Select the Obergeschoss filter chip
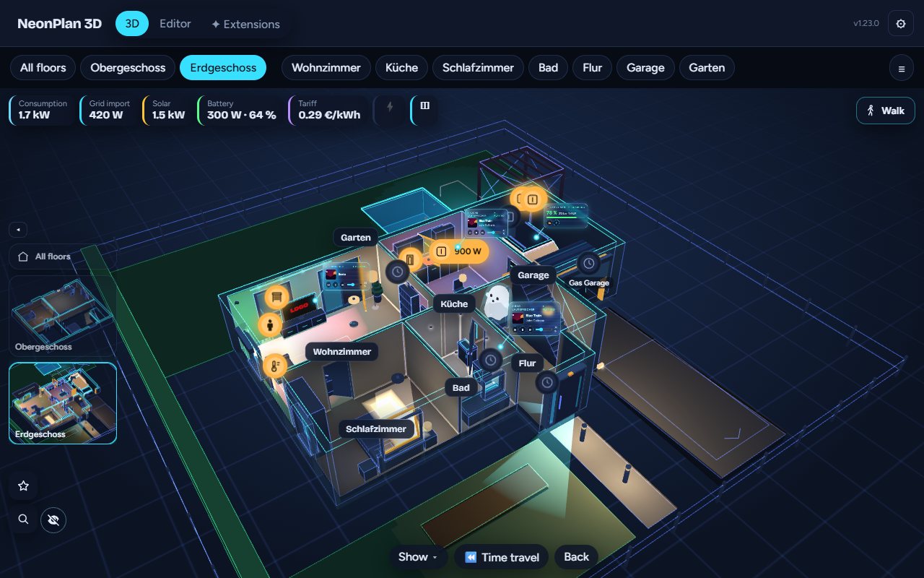Viewport: 924px width, 578px height. click(128, 68)
